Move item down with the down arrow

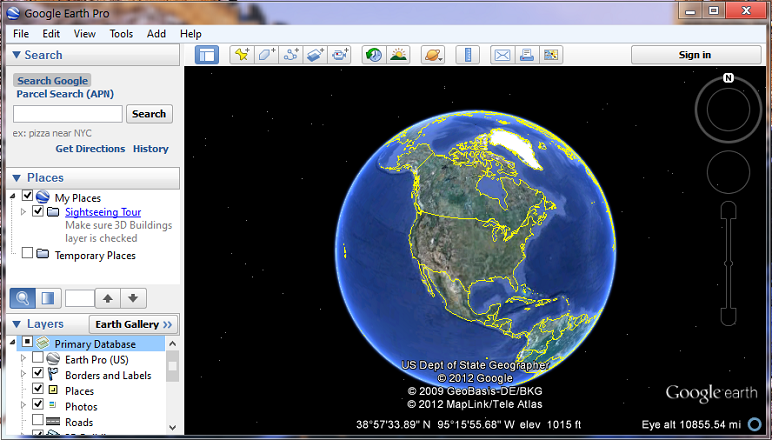(x=133, y=298)
